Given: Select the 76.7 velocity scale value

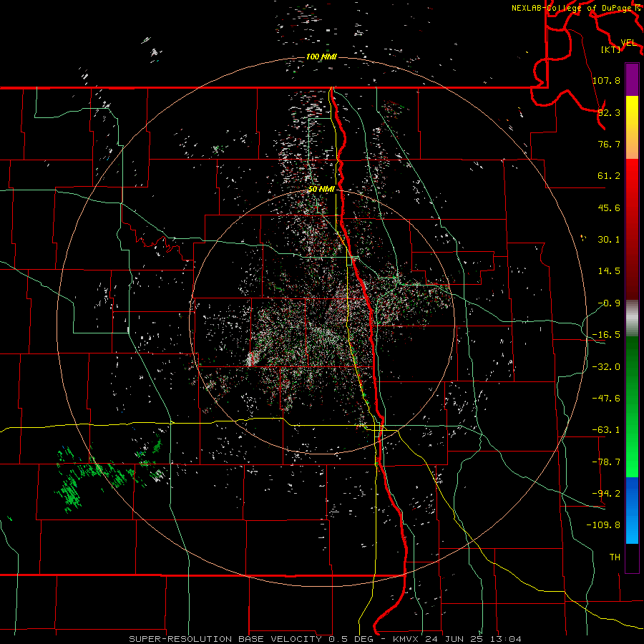Looking at the screenshot, I should point(609,144).
